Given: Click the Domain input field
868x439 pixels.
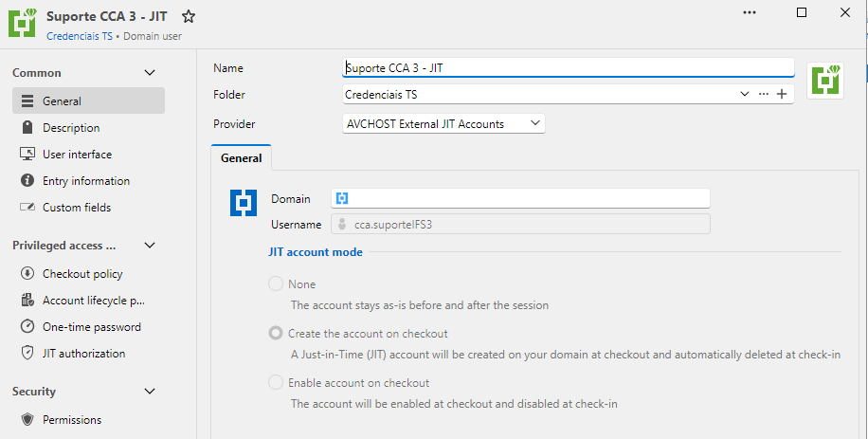Looking at the screenshot, I should pos(520,198).
